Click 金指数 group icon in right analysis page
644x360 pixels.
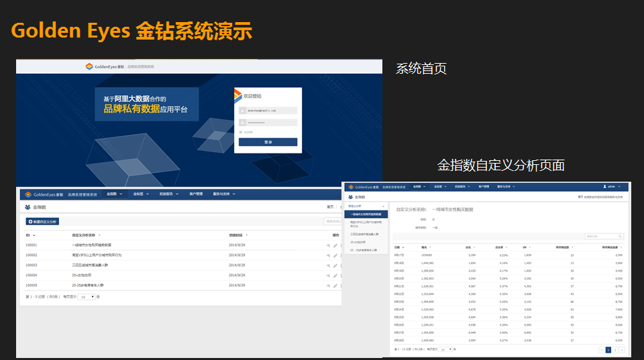point(350,197)
